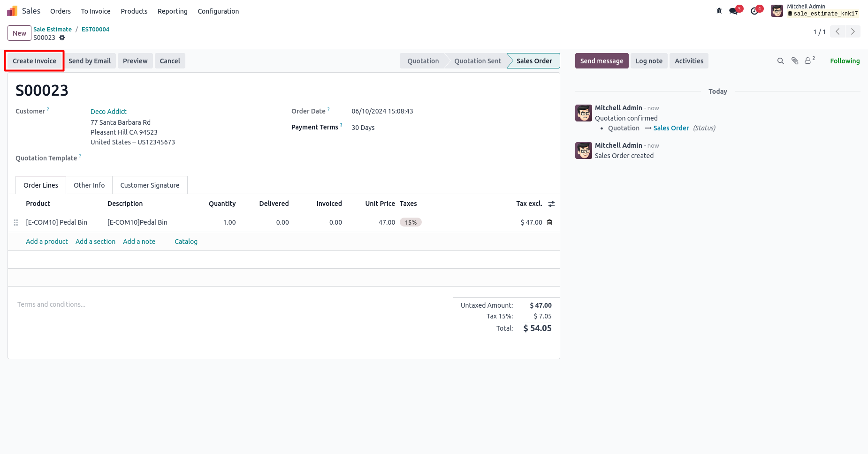Delete the Pedal Bin order line trash icon
This screenshot has width=868, height=454.
(x=550, y=222)
